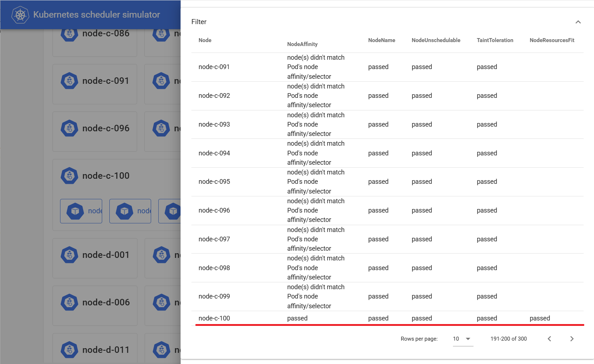The height and width of the screenshot is (364, 594).
Task: Open the second pod chip in node-c-100
Action: 130,211
